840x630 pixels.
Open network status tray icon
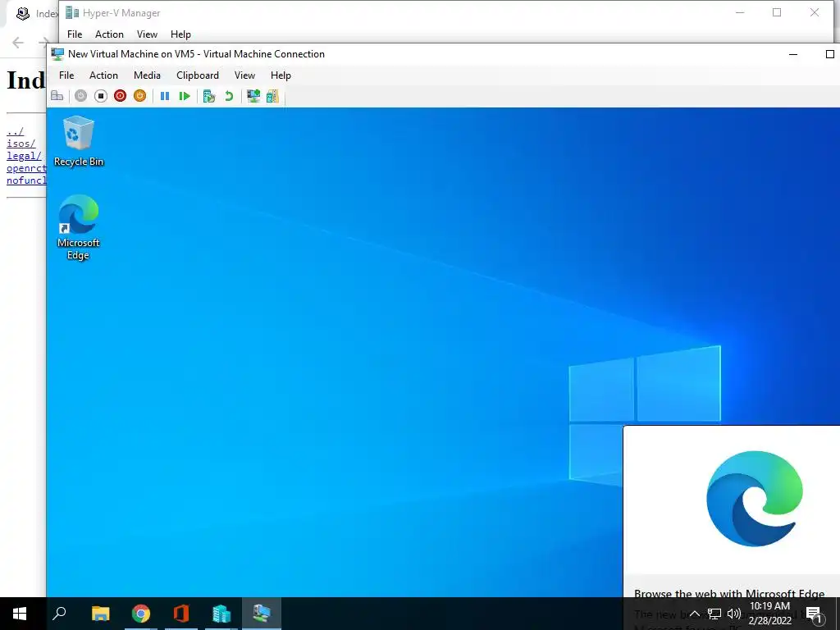pos(714,614)
